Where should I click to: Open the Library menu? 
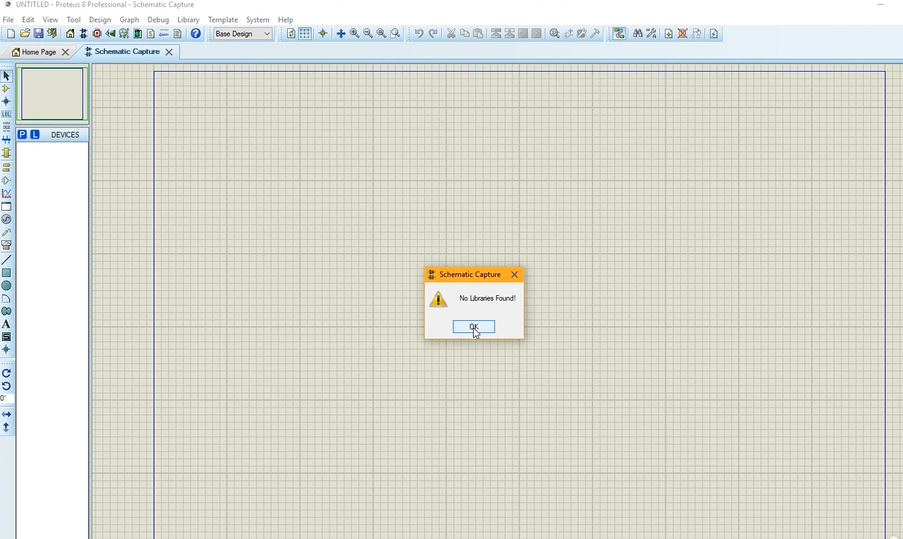188,20
